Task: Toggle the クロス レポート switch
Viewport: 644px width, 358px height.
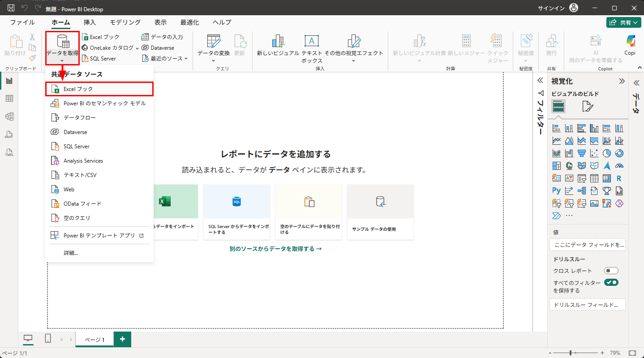Action: (x=611, y=271)
